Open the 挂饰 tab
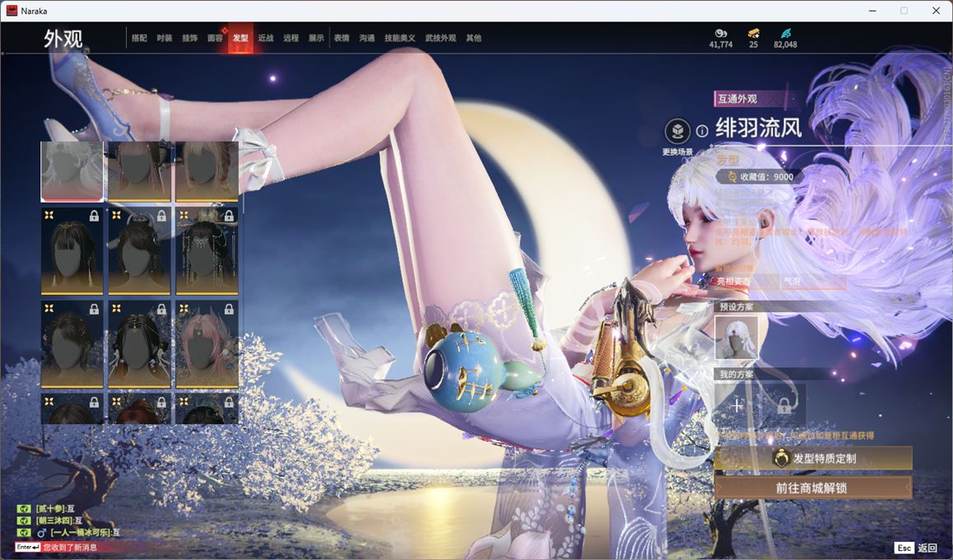Screen dimensions: 953x560 click(189, 38)
